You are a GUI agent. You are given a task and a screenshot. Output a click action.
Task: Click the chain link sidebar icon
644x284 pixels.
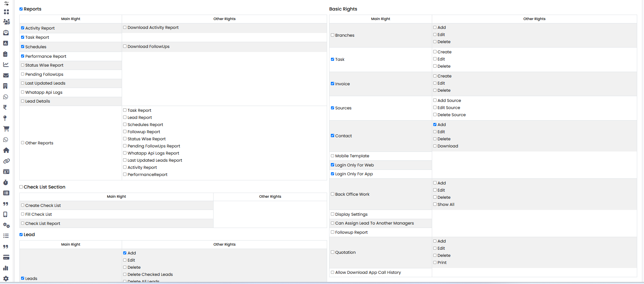[x=6, y=161]
